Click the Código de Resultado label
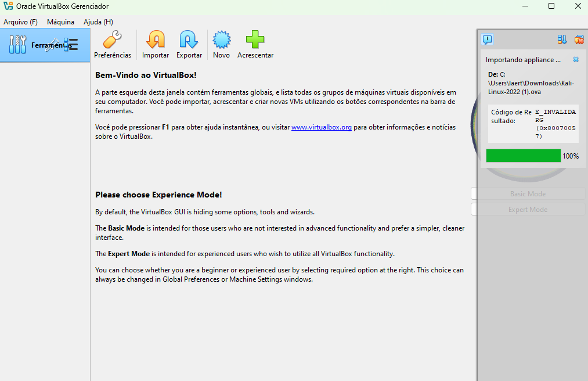The width and height of the screenshot is (588, 381). pyautogui.click(x=511, y=116)
